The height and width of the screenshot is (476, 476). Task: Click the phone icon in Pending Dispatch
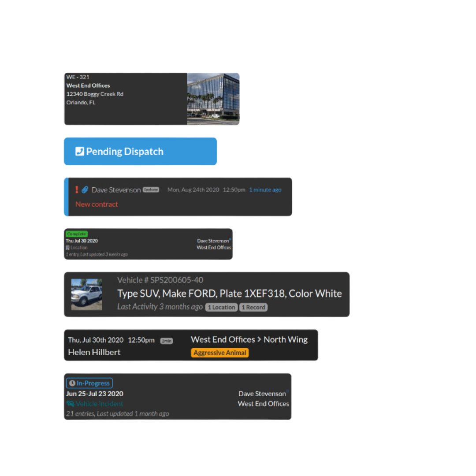point(79,152)
